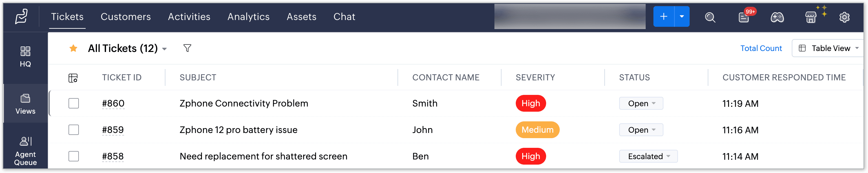
Task: Open the search magnifier icon
Action: [x=710, y=17]
